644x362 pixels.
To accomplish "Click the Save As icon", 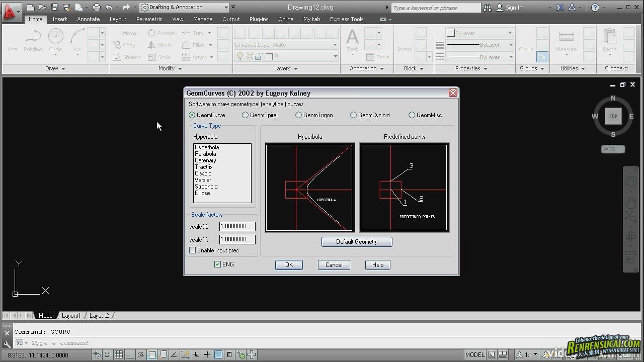I will click(67, 8).
